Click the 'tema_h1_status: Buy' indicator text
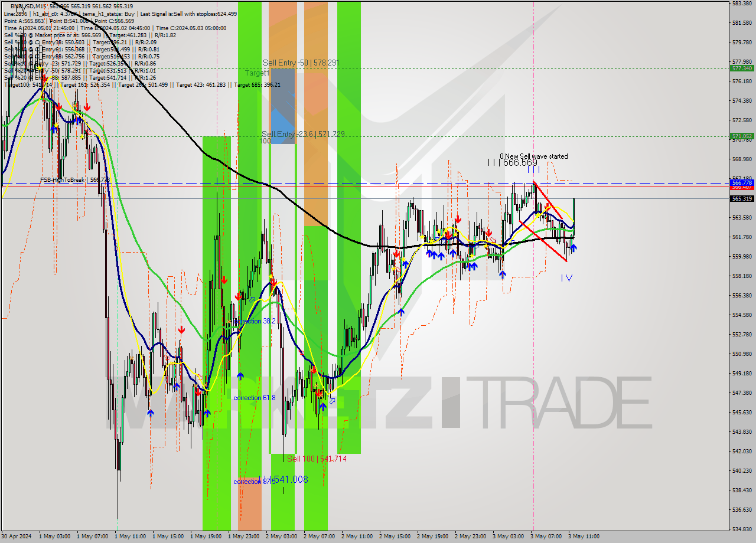This screenshot has width=756, height=543. pyautogui.click(x=107, y=14)
